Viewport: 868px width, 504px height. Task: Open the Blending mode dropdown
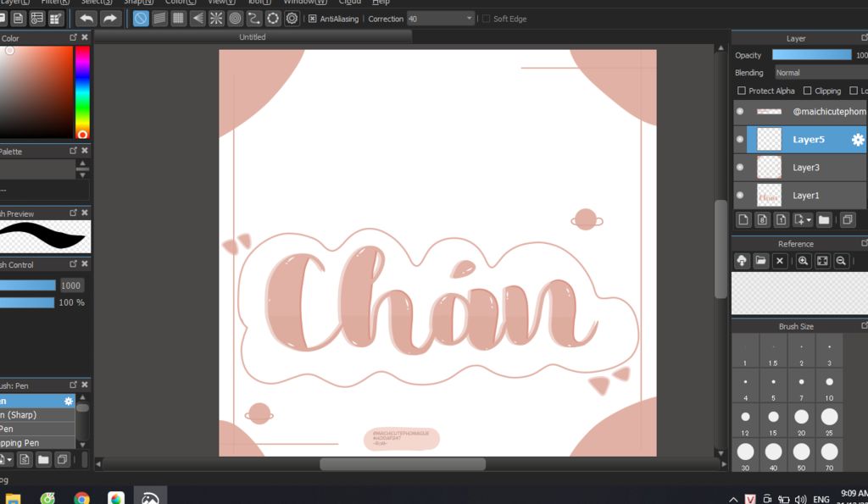pos(821,73)
